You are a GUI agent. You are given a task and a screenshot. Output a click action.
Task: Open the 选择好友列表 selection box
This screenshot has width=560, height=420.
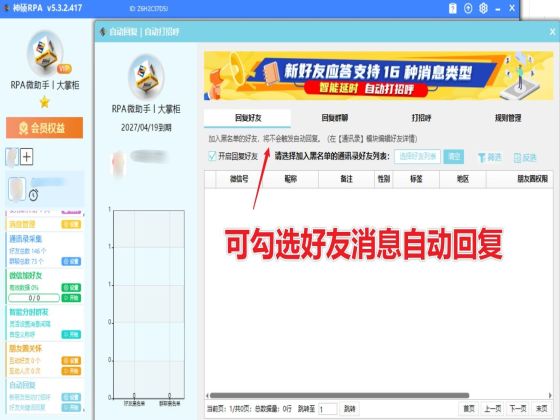(417, 156)
